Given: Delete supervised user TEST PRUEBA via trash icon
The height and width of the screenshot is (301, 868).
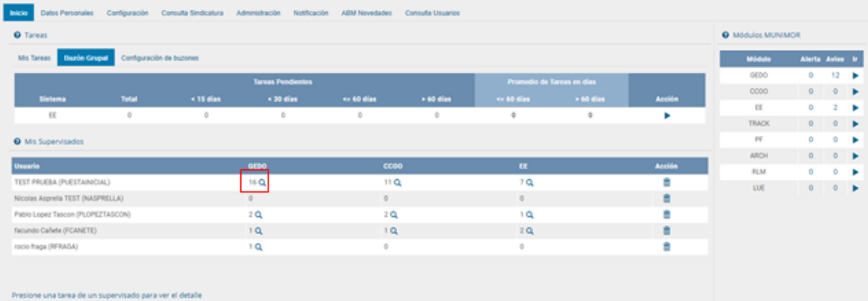Looking at the screenshot, I should pos(666,182).
